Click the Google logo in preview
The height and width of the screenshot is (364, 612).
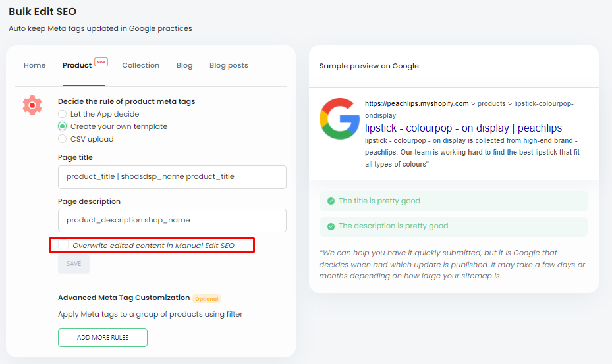(339, 118)
